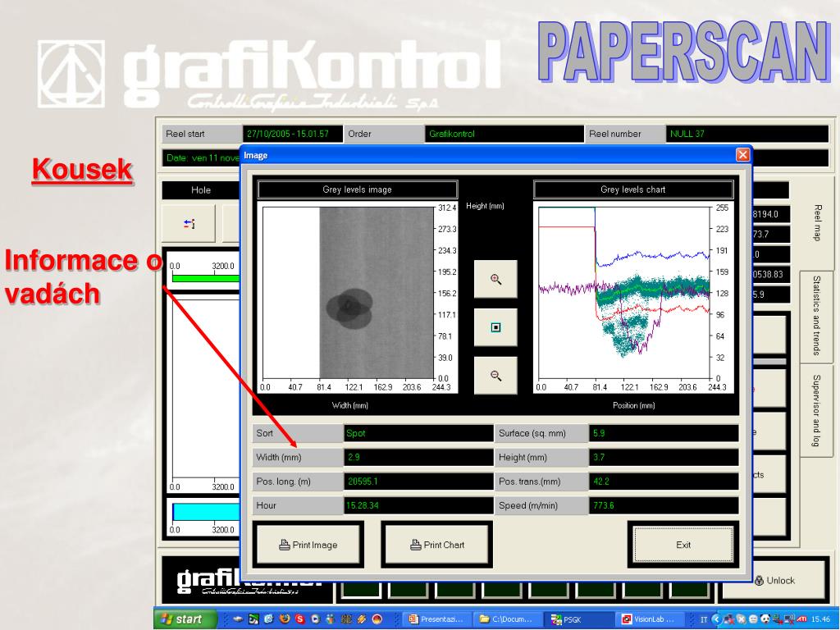This screenshot has height=630, width=840.
Task: Select Speed value 773.6
Action: pyautogui.click(x=663, y=505)
